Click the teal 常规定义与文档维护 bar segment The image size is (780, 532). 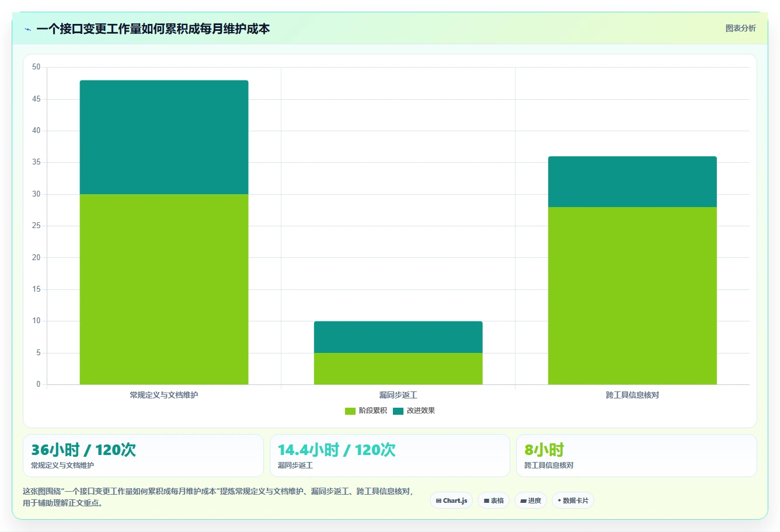[x=164, y=137]
